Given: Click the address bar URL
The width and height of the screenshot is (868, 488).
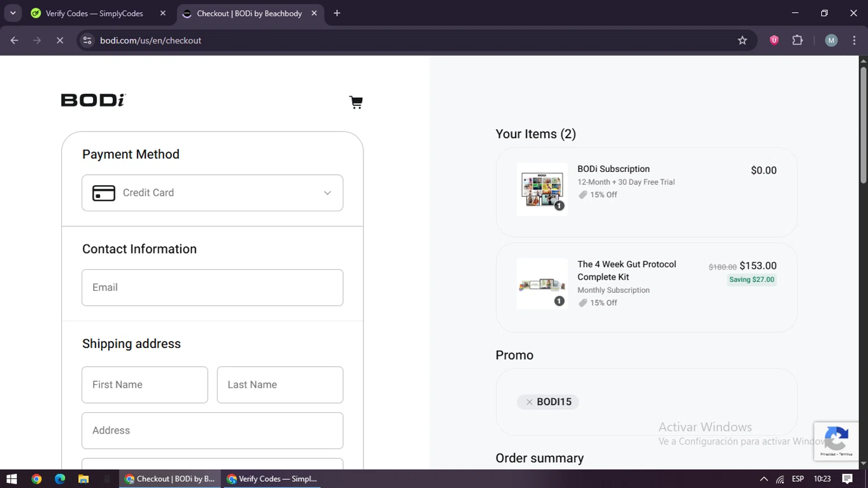Looking at the screenshot, I should pyautogui.click(x=150, y=41).
